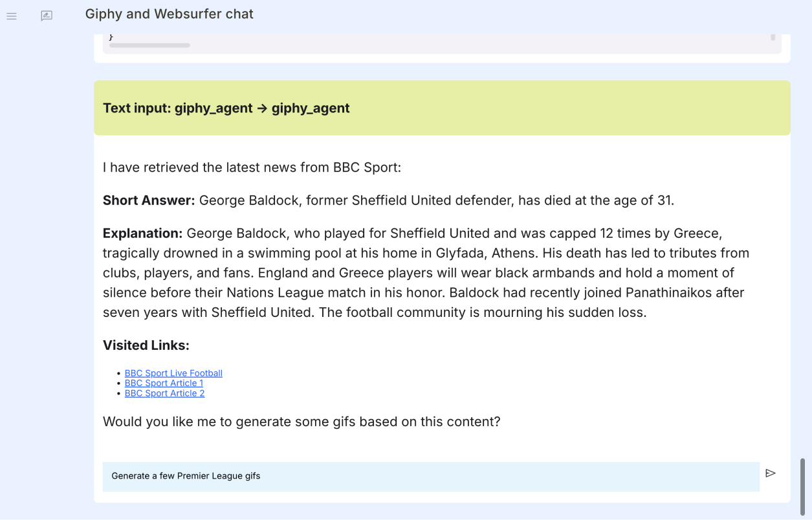This screenshot has width=812, height=520.
Task: Click the new chat icon
Action: 47,16
